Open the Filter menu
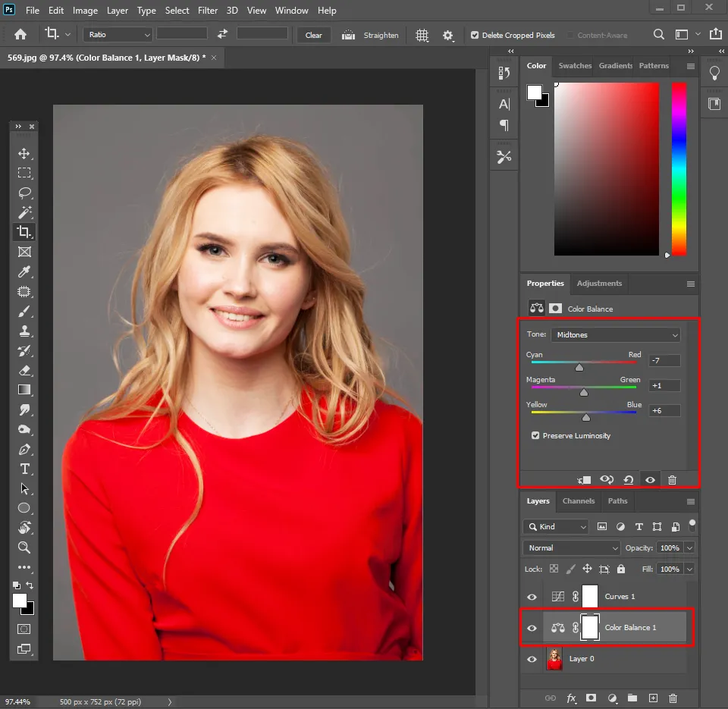This screenshot has height=709, width=728. click(209, 11)
